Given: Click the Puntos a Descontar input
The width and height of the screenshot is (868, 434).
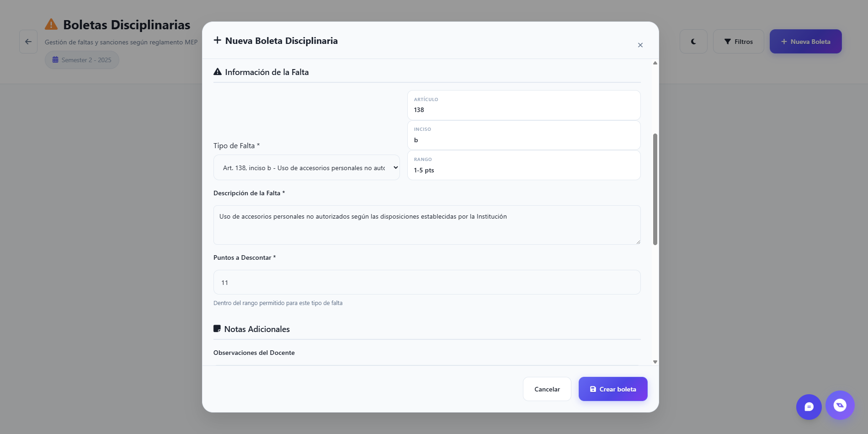Looking at the screenshot, I should pos(426,283).
